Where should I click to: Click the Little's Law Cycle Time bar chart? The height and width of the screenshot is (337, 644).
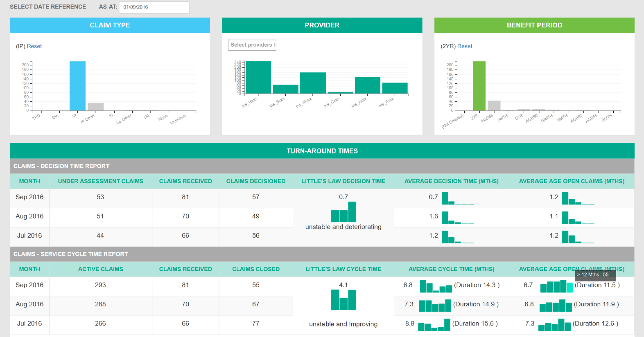tap(343, 300)
